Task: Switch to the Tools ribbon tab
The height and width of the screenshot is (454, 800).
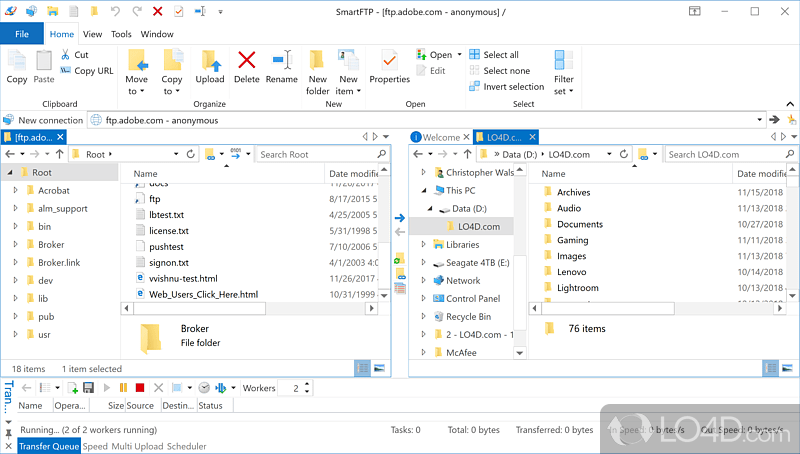Action: pyautogui.click(x=121, y=34)
